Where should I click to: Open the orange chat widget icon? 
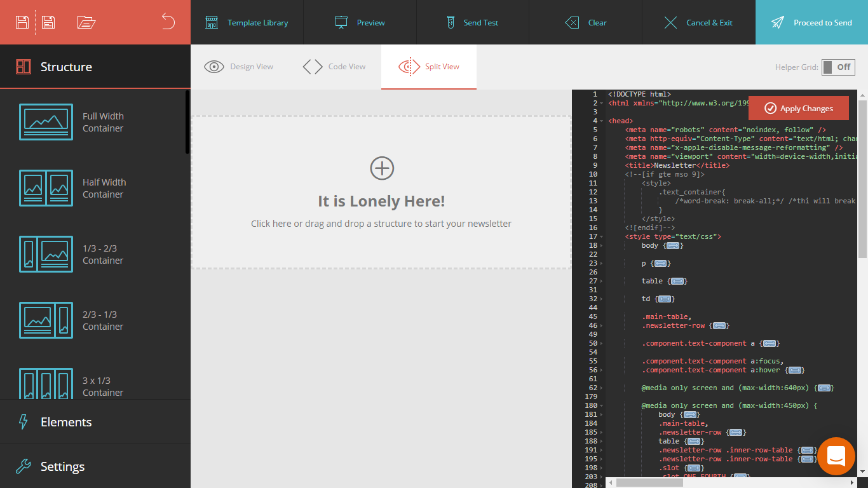click(x=836, y=456)
